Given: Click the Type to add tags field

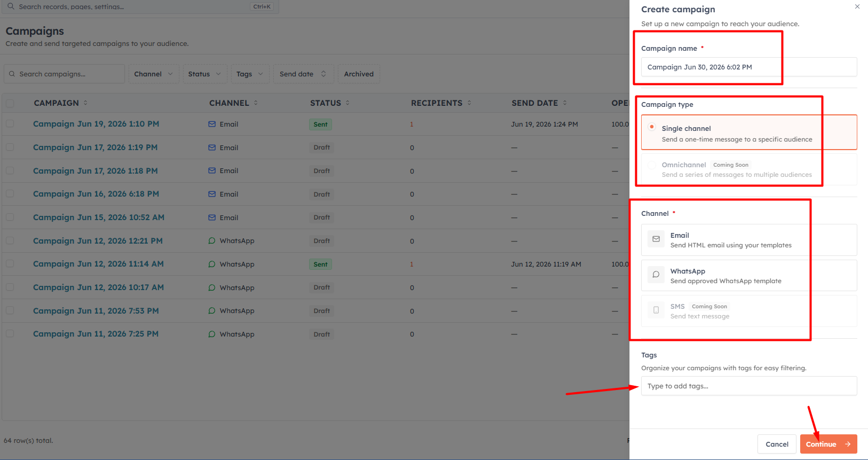Looking at the screenshot, I should click(x=749, y=386).
